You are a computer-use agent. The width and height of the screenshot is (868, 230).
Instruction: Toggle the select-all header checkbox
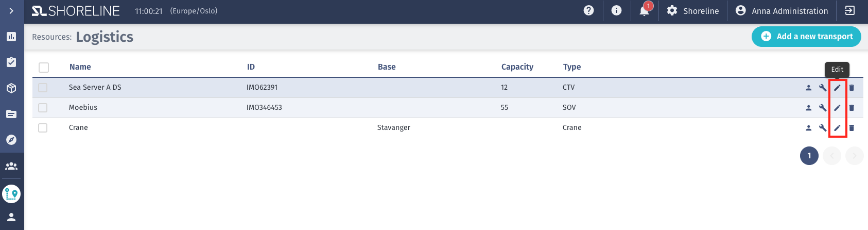[44, 68]
